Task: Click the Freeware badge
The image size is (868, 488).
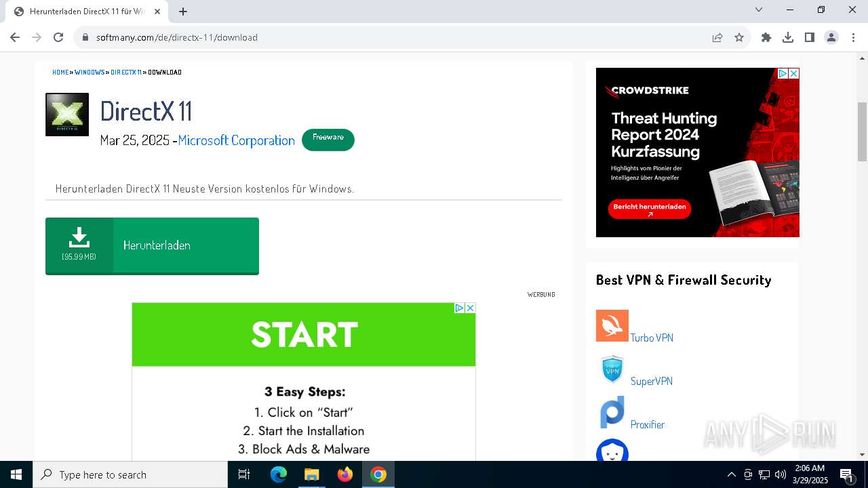Action: pos(328,139)
